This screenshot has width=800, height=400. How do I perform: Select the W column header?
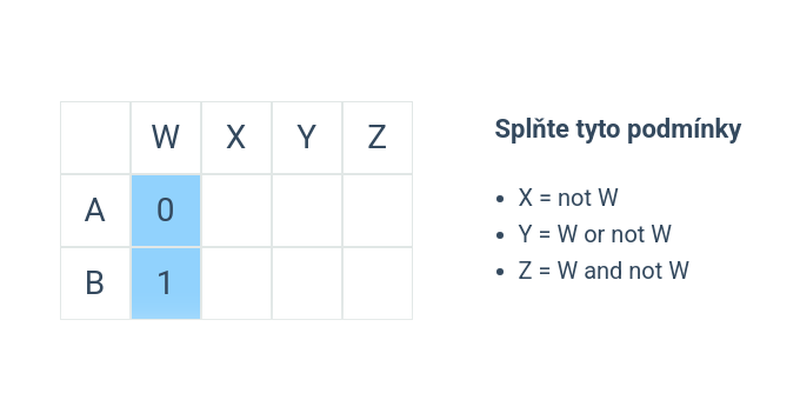[166, 137]
